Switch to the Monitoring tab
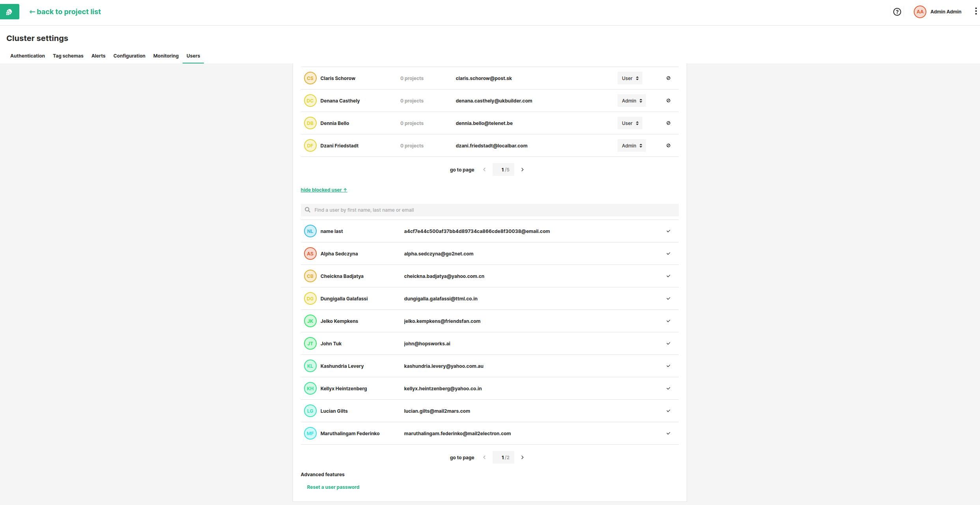This screenshot has width=980, height=505. click(166, 56)
